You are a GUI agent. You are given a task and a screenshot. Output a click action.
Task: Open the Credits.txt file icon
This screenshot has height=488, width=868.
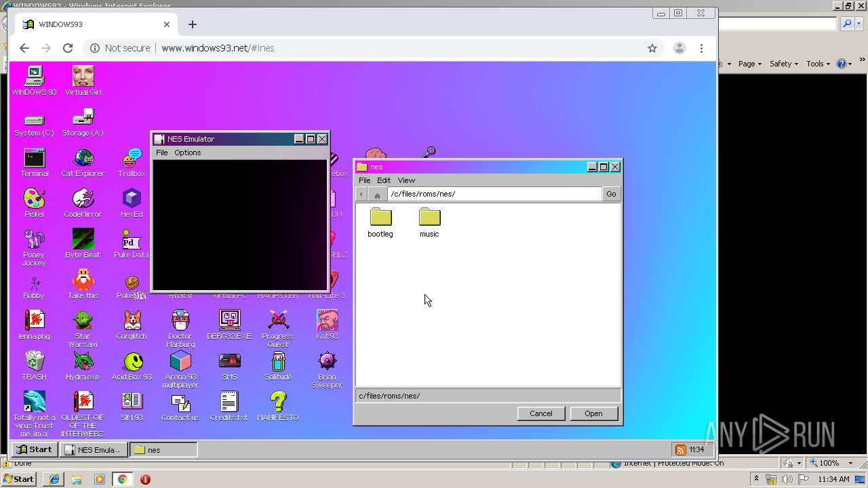(229, 406)
